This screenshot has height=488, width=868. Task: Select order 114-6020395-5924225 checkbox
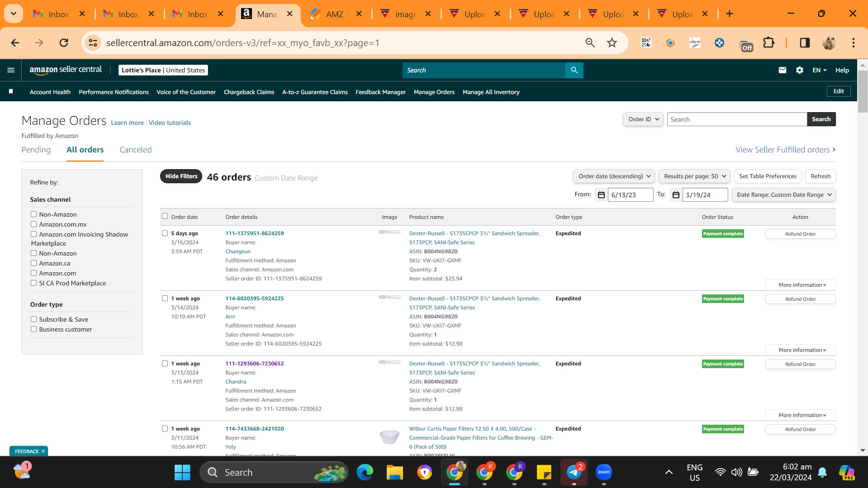(x=165, y=298)
